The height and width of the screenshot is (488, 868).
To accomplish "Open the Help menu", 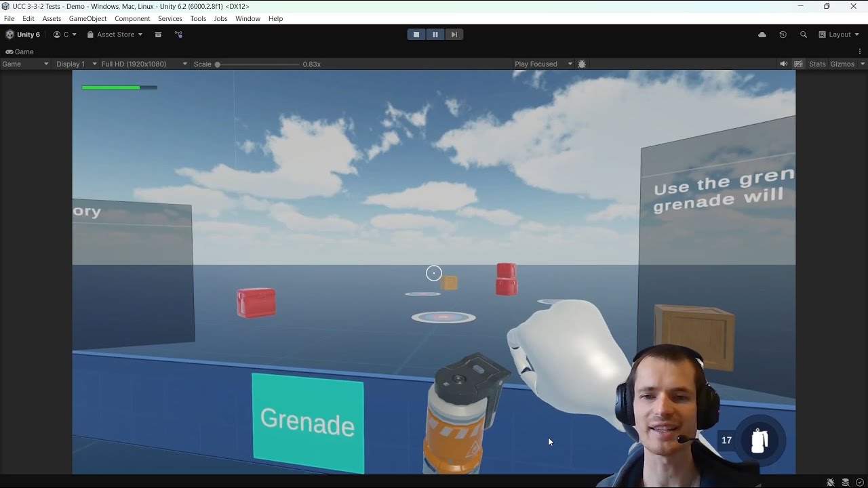I will click(x=275, y=18).
